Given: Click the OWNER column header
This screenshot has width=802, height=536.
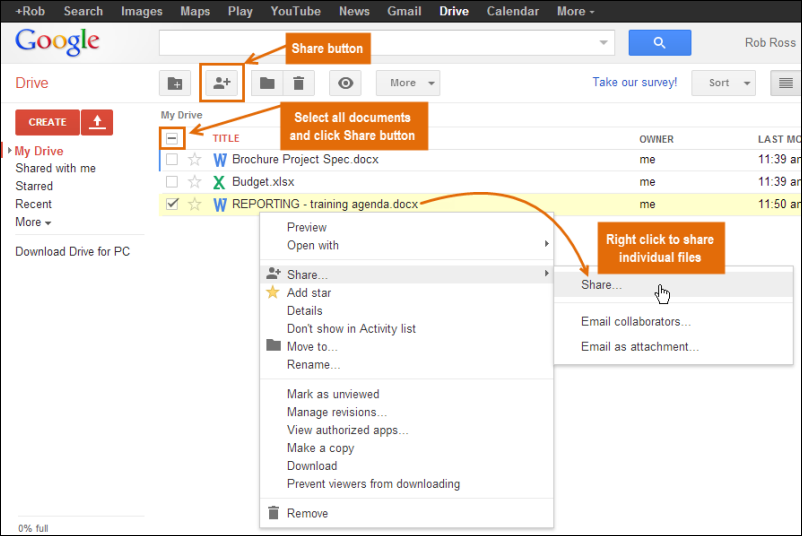Looking at the screenshot, I should 656,139.
